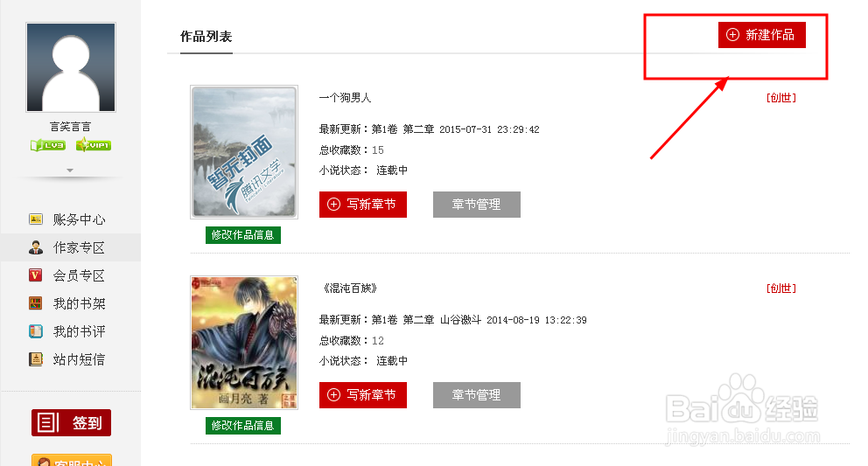Click the green LV3 level badge

click(48, 145)
